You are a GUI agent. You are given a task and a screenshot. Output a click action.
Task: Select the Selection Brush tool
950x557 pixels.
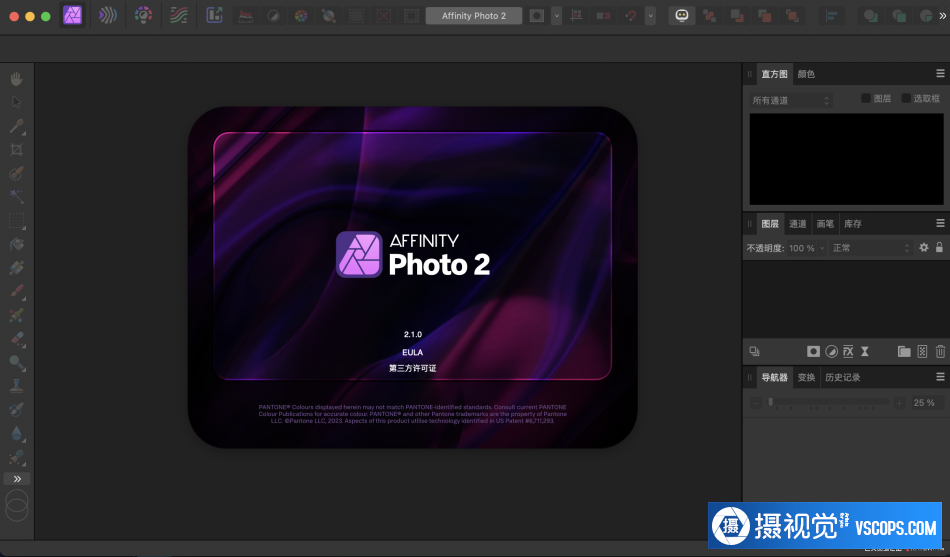[16, 173]
